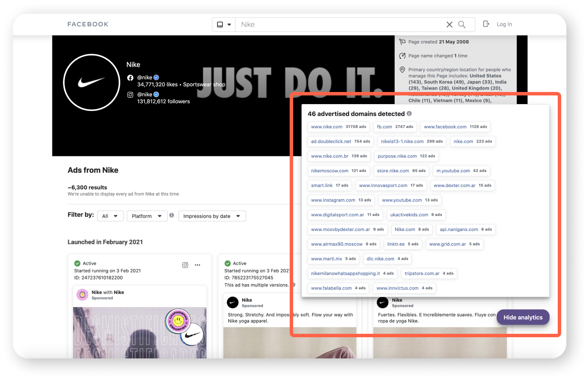The width and height of the screenshot is (588, 380).
Task: Click the nikemilanowhatsappshopping.it domain tag
Action: (352, 274)
